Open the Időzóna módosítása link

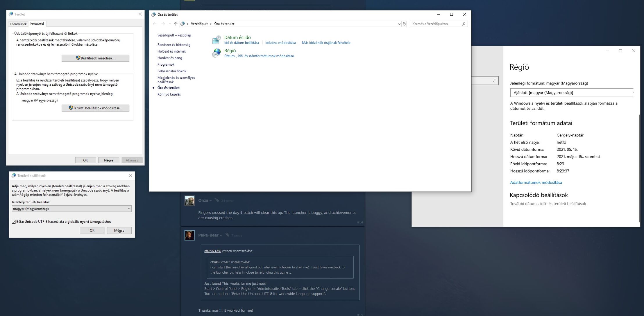tap(280, 43)
